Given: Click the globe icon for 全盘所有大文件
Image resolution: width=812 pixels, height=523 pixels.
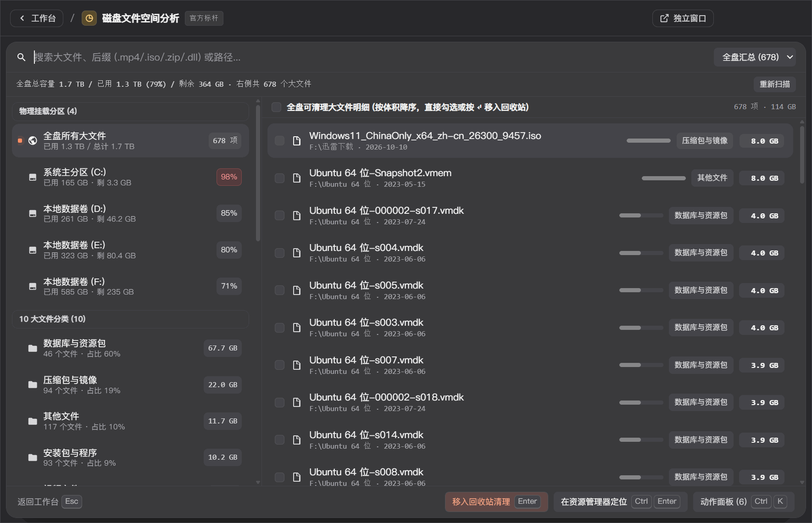Looking at the screenshot, I should coord(33,141).
